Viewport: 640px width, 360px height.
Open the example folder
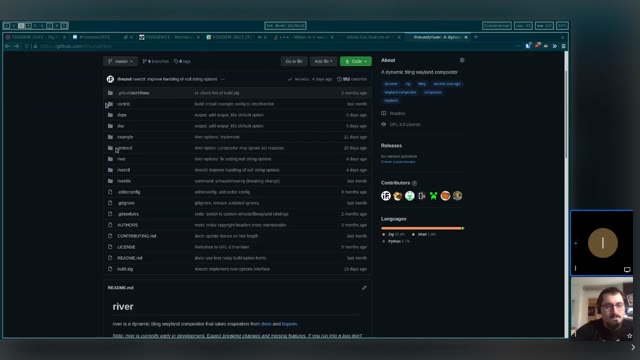[125, 137]
